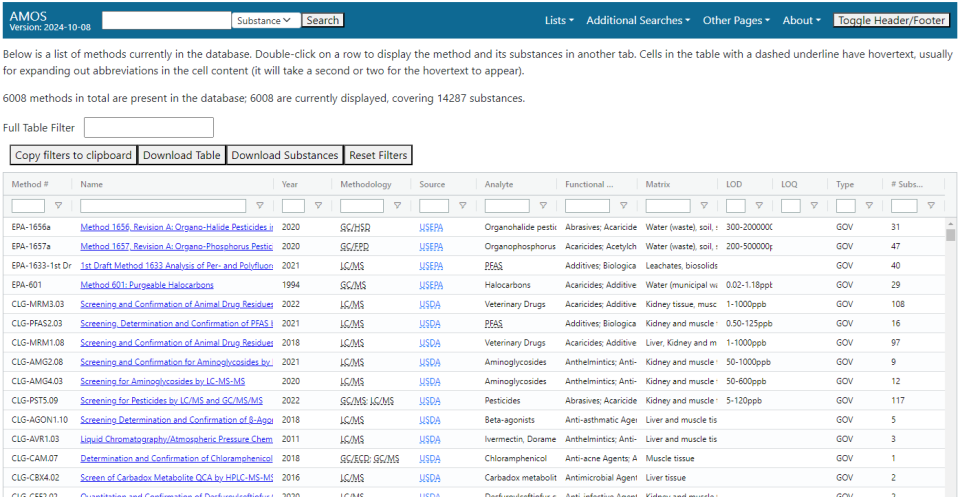Click the Full Table Filter input field
The width and height of the screenshot is (960, 497).
pos(149,127)
